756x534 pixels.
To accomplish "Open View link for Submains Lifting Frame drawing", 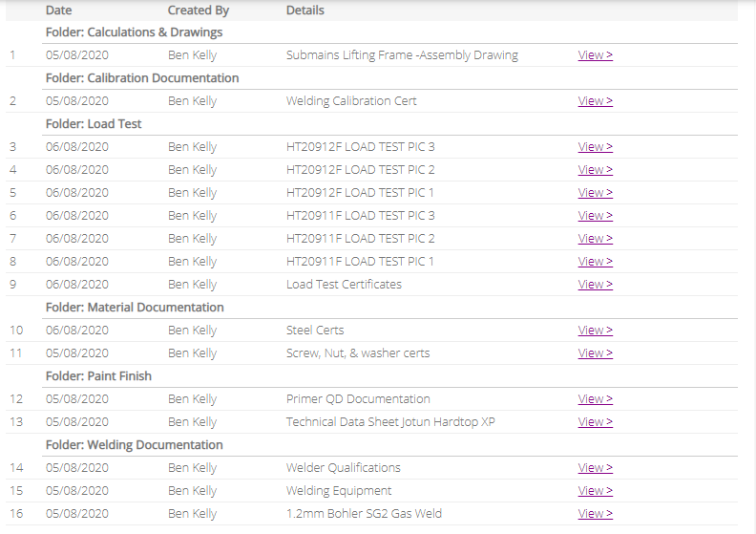I will [x=595, y=55].
